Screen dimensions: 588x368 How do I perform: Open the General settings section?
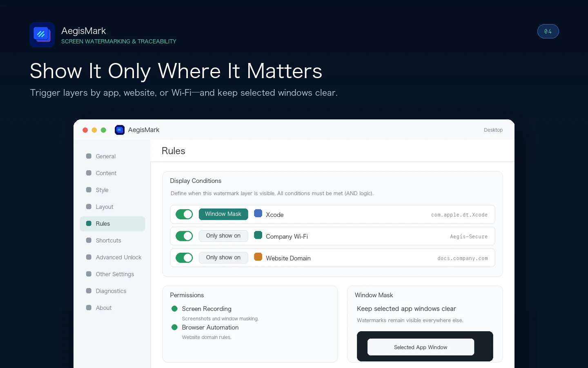112,156
